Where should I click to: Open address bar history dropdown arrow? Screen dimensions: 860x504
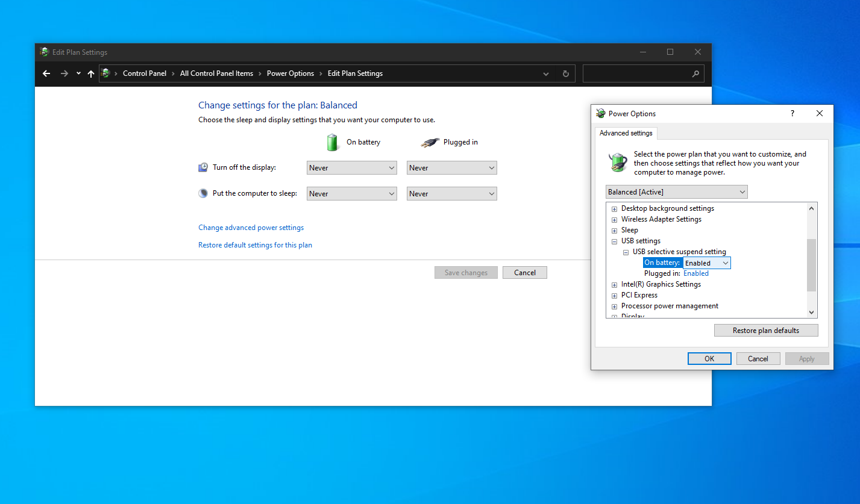pos(546,73)
